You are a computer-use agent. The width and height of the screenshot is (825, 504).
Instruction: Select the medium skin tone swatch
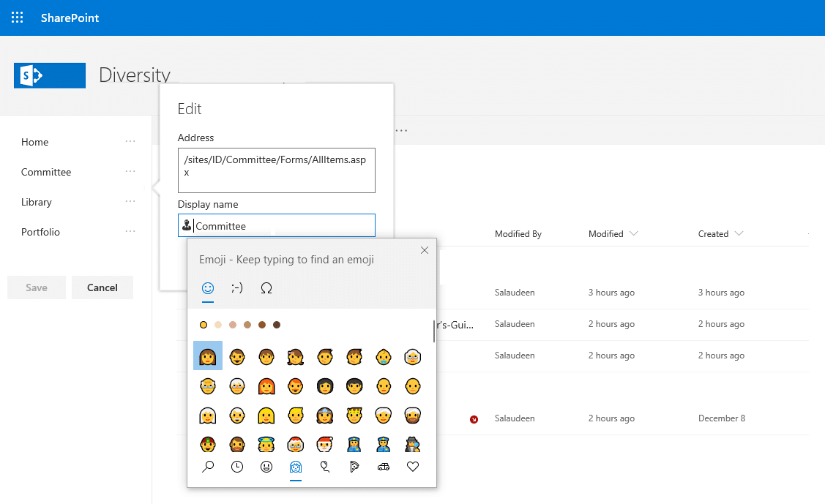coord(247,324)
